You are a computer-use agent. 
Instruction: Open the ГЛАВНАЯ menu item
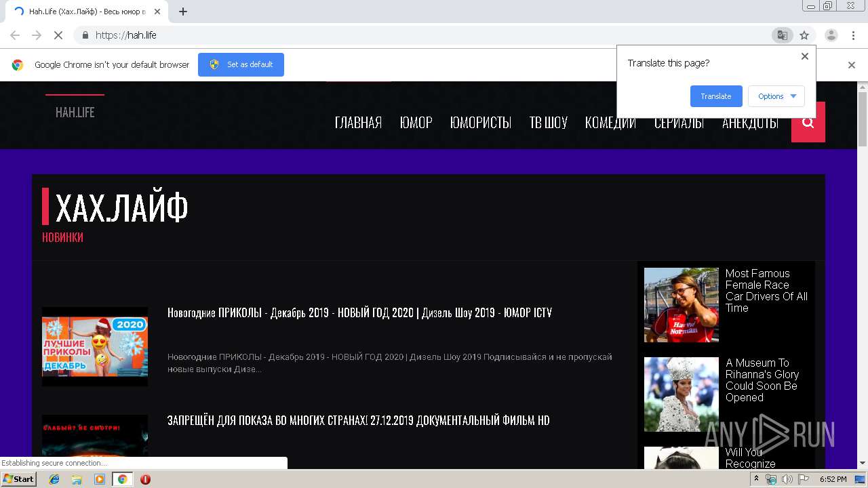[x=358, y=123]
